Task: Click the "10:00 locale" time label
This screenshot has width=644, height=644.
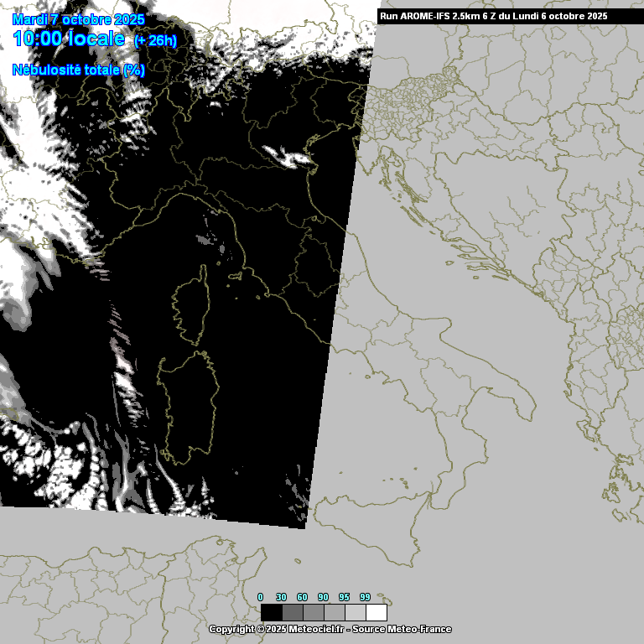Action: click(x=69, y=39)
